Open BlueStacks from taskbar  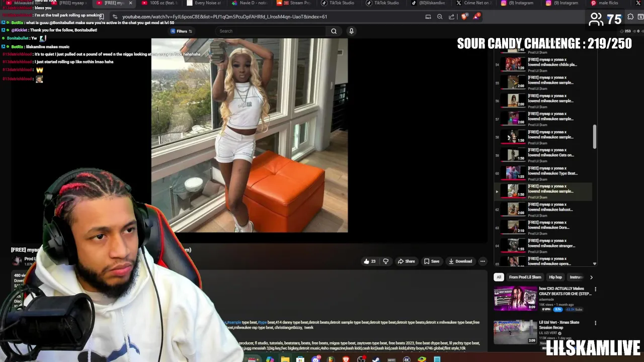point(422,359)
